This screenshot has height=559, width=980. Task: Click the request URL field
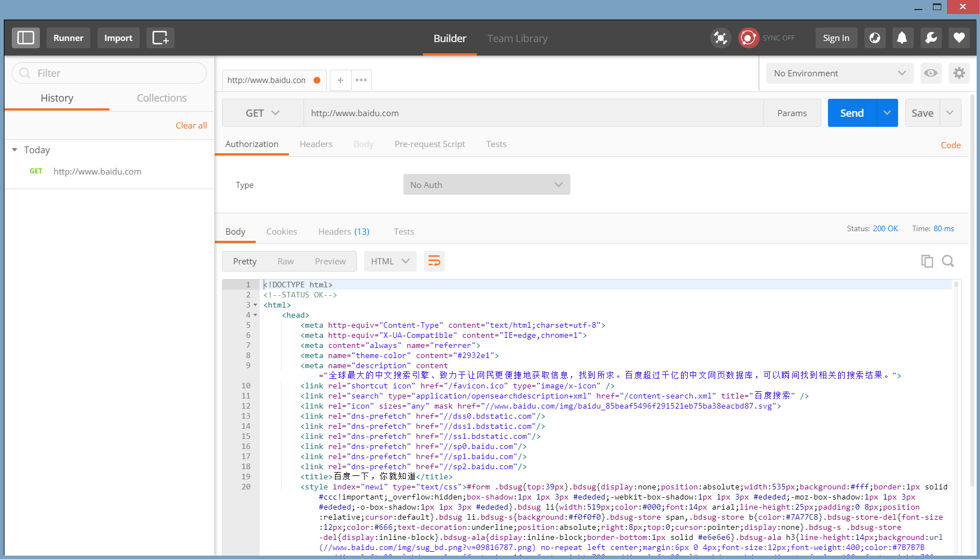(x=533, y=113)
